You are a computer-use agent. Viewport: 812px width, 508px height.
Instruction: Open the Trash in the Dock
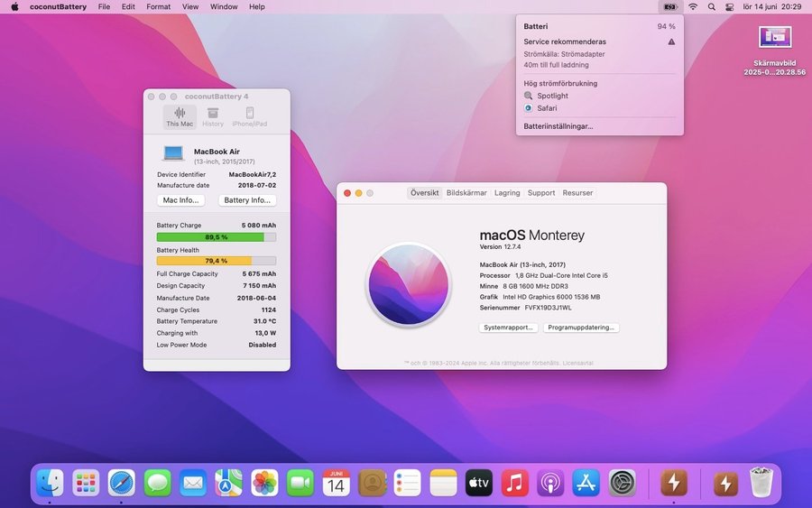(x=761, y=482)
